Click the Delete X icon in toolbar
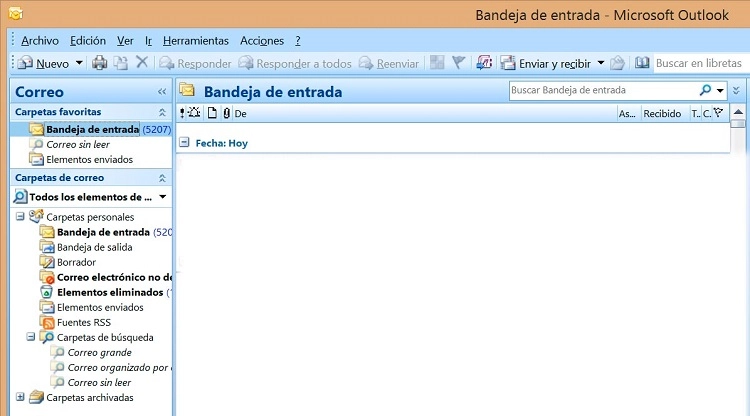 point(142,63)
